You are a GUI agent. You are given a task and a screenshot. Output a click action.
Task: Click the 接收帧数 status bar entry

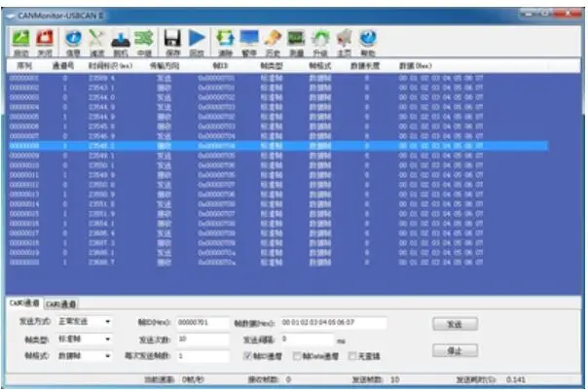[270, 379]
